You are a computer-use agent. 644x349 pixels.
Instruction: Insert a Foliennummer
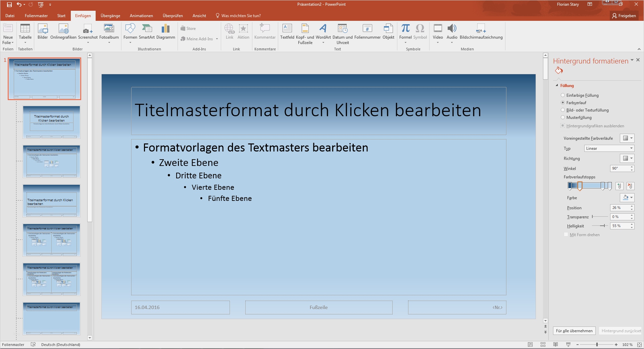(367, 33)
